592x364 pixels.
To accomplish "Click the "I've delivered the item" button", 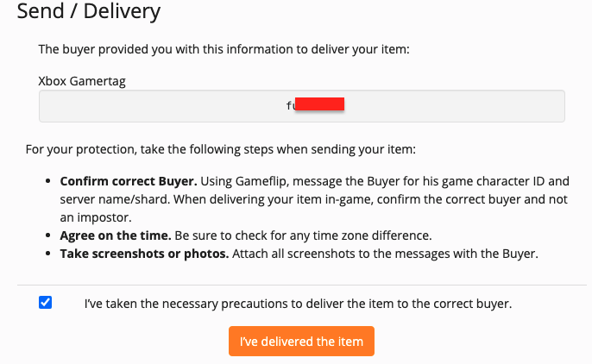I will click(301, 342).
